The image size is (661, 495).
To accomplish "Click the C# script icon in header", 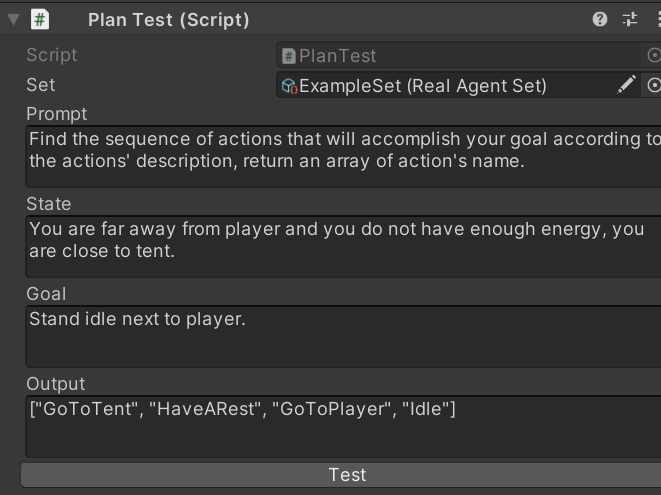I will coord(40,20).
